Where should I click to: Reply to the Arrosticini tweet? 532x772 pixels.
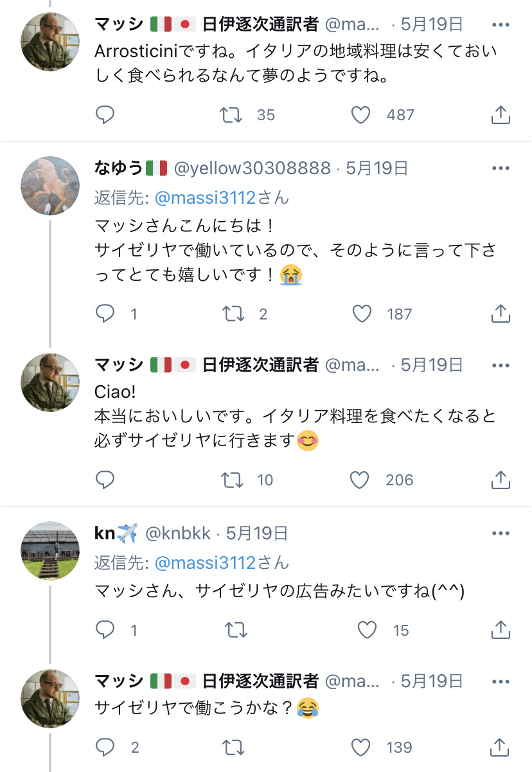(x=105, y=115)
